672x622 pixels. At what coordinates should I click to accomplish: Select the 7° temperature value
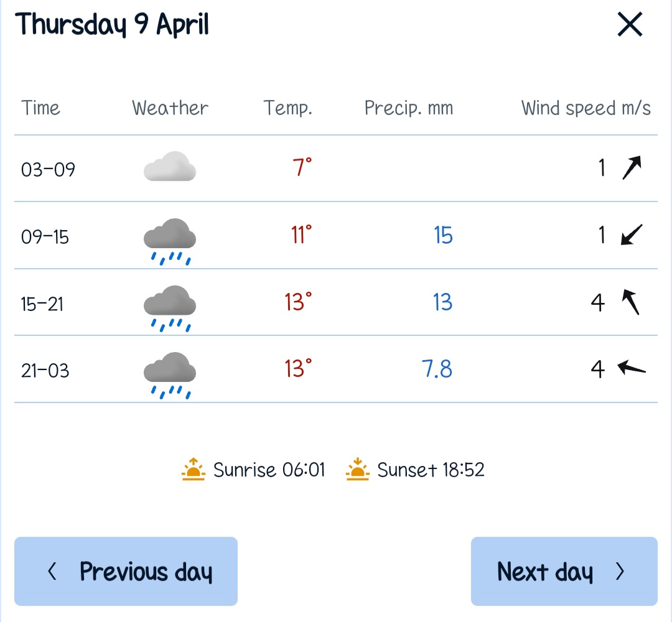(302, 168)
